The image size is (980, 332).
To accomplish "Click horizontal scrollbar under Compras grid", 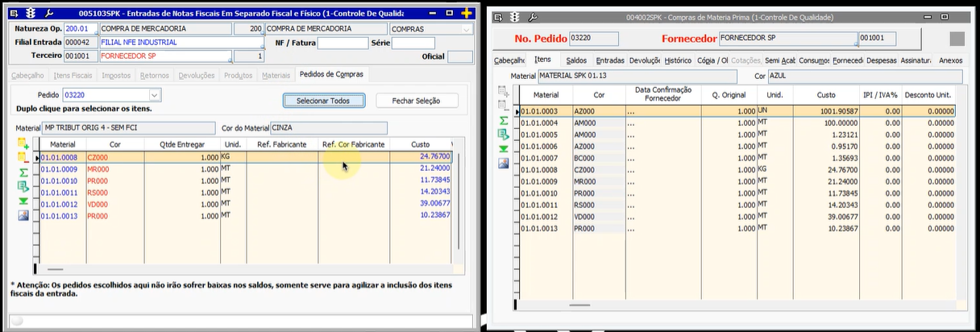I will (x=579, y=305).
